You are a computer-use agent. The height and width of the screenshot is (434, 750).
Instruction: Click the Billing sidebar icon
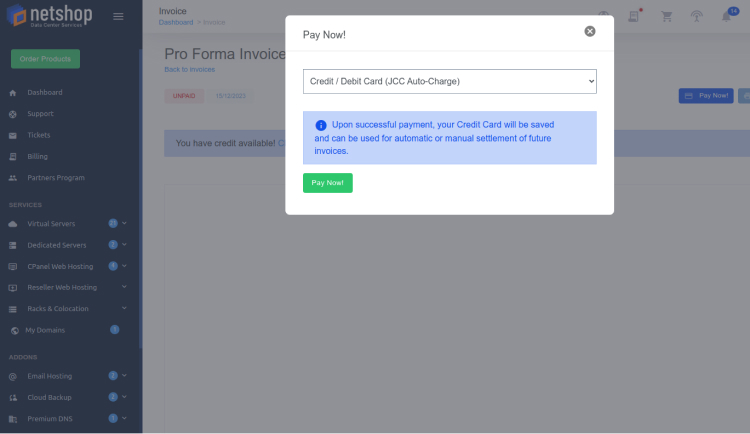pos(13,156)
